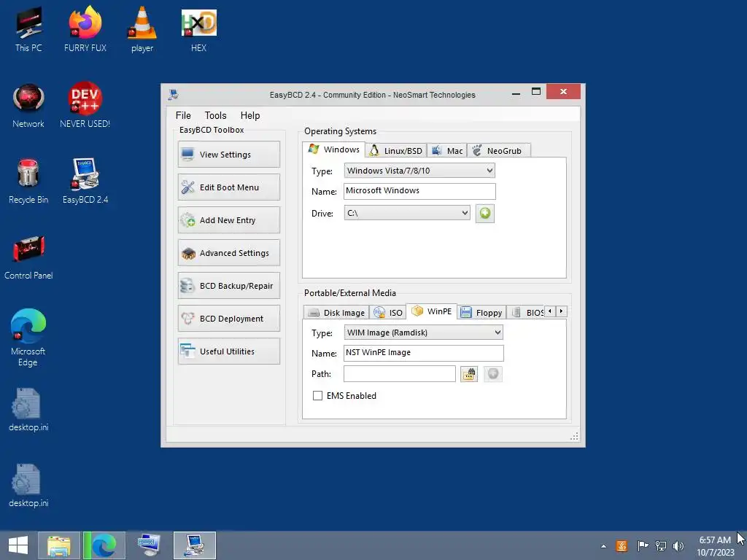Click the green add entry icon beside Drive

[484, 214]
